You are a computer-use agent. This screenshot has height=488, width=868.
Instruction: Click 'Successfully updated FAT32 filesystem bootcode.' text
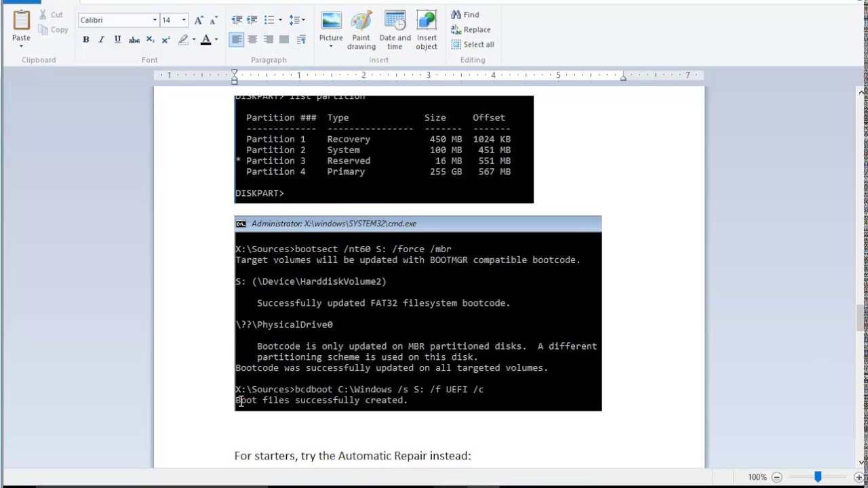point(384,303)
